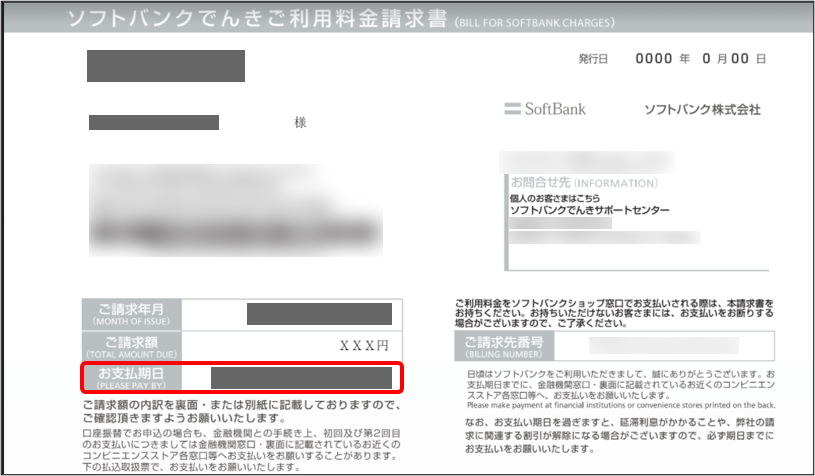The image size is (815, 476).
Task: Click the redacted month of issue value
Action: pos(319,314)
